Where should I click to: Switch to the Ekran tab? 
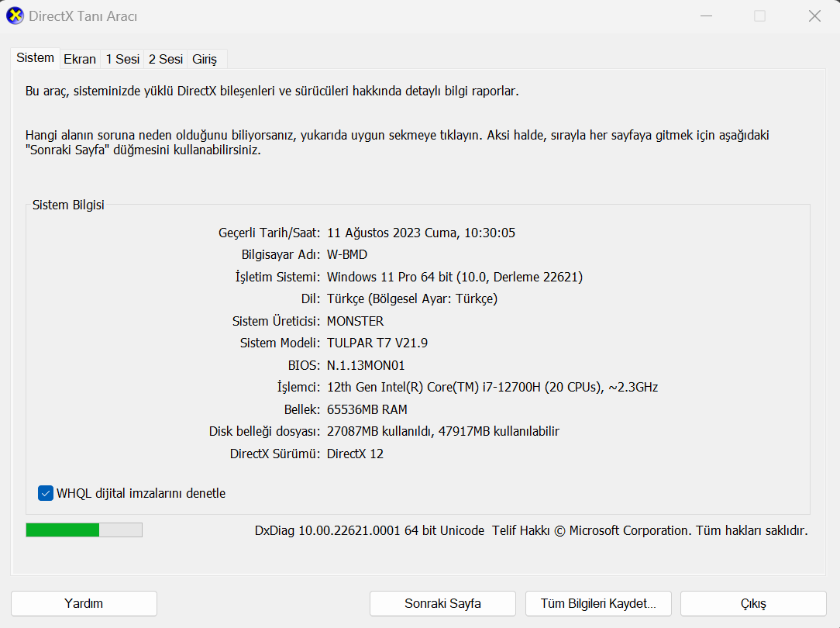pyautogui.click(x=80, y=59)
